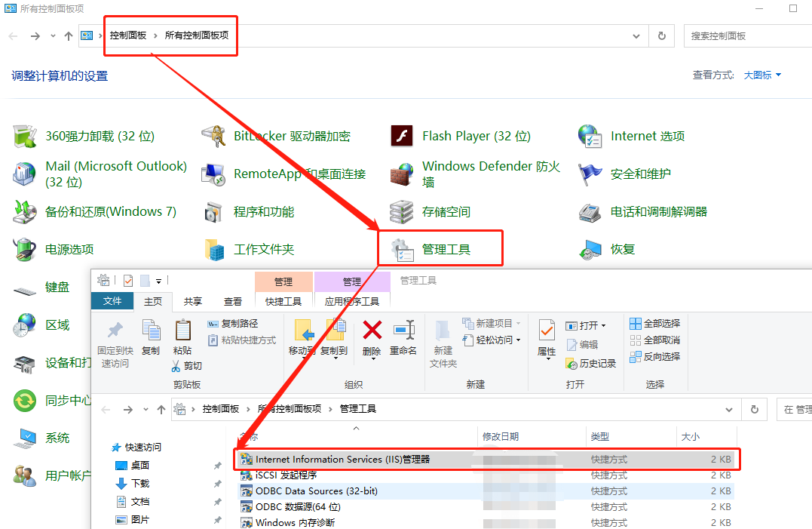Open BitLocker 驱动器加密 icon
Screen dimensions: 812x529
point(213,137)
